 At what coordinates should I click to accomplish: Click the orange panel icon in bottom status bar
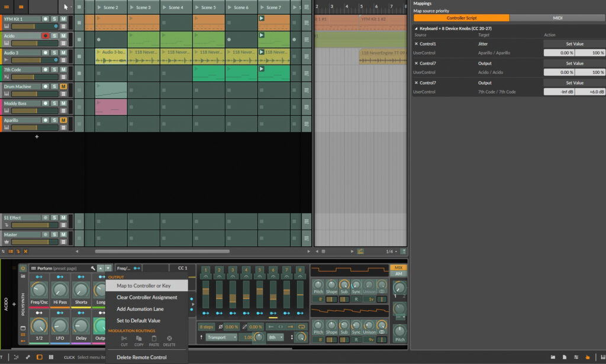tap(40, 357)
